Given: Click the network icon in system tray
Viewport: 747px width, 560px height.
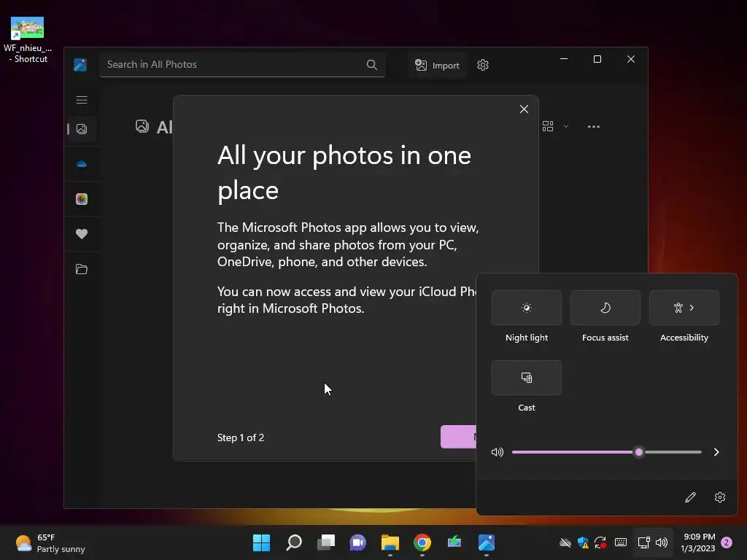Looking at the screenshot, I should coord(643,542).
